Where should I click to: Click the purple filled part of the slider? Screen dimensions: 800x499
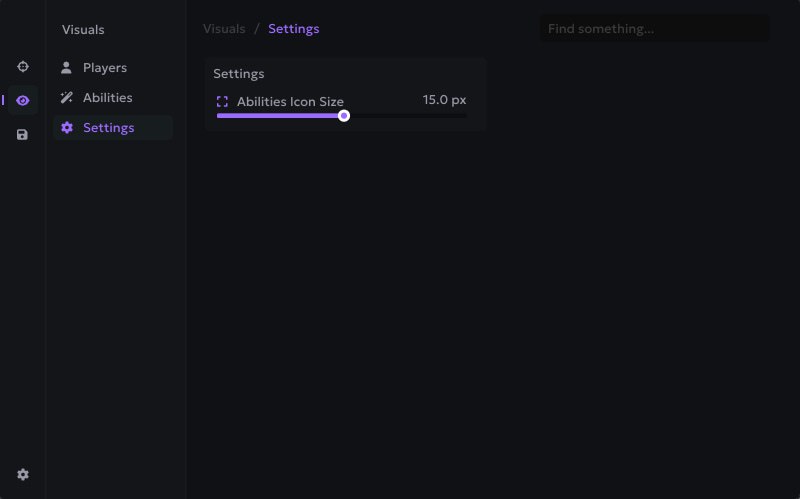click(279, 116)
